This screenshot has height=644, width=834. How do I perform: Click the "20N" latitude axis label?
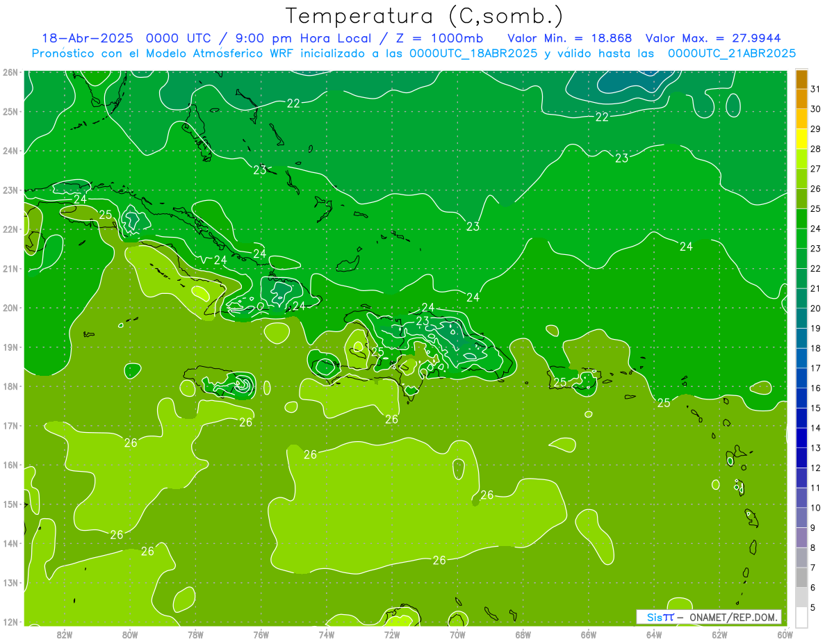tap(10, 307)
